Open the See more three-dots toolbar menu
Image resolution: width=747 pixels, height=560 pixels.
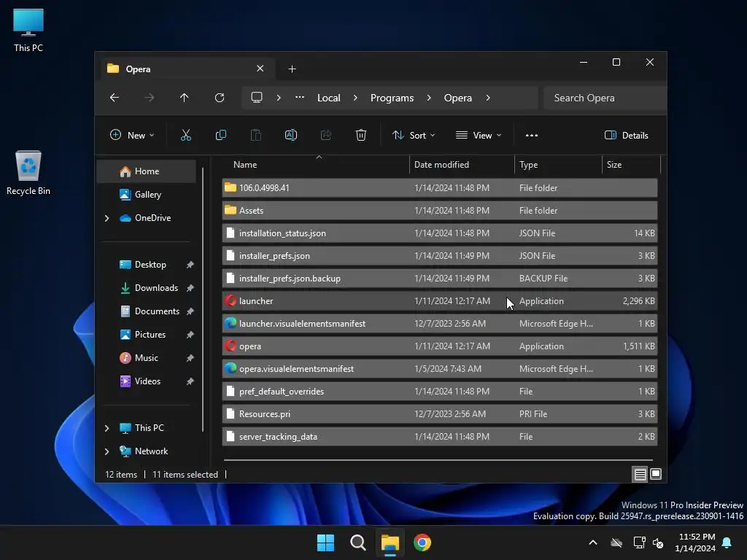[532, 135]
